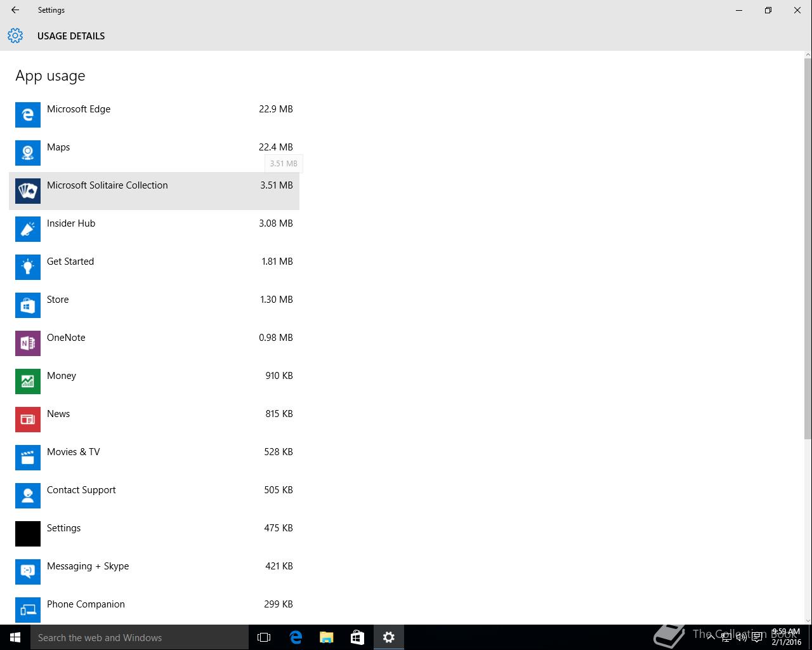Select the Contact Support label

click(81, 490)
